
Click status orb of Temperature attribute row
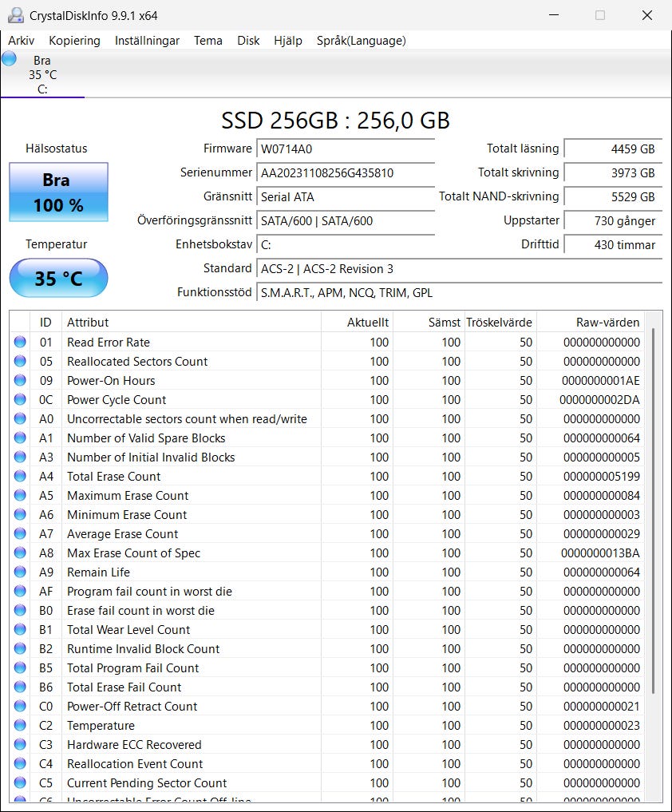(x=20, y=725)
